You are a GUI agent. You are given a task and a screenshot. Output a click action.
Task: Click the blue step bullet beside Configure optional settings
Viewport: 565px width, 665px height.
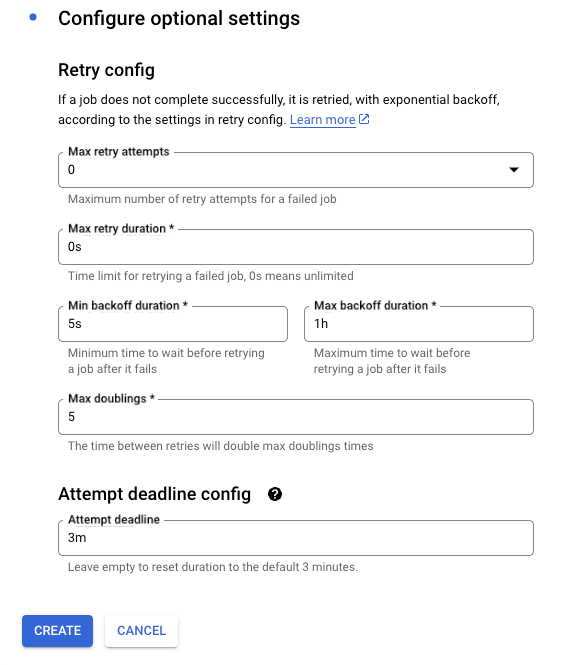click(33, 17)
